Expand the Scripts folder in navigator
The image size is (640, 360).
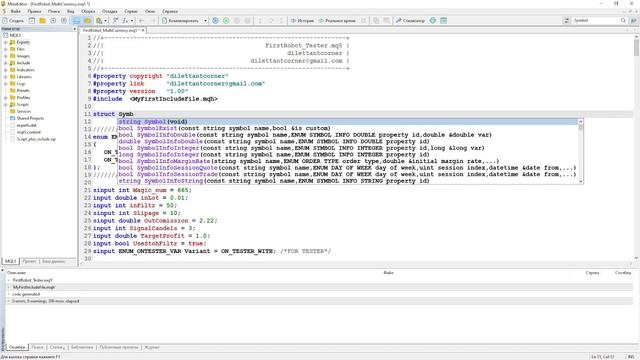click(6, 104)
